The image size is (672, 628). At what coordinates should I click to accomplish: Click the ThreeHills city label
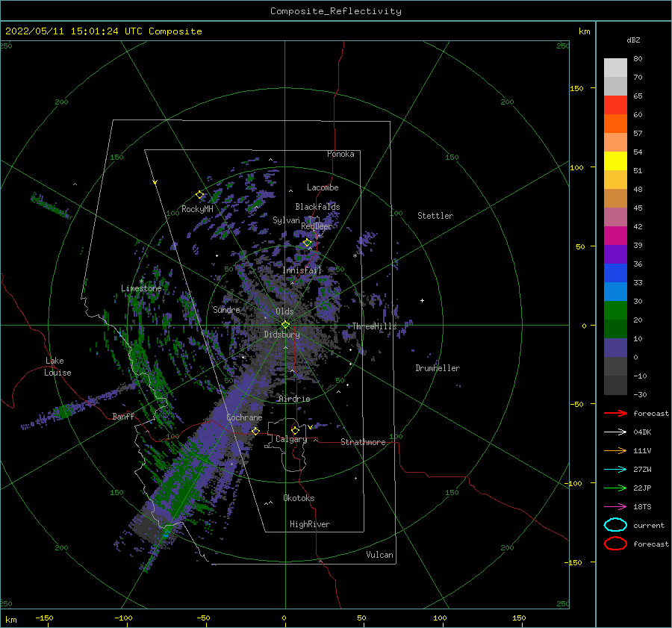pos(375,326)
